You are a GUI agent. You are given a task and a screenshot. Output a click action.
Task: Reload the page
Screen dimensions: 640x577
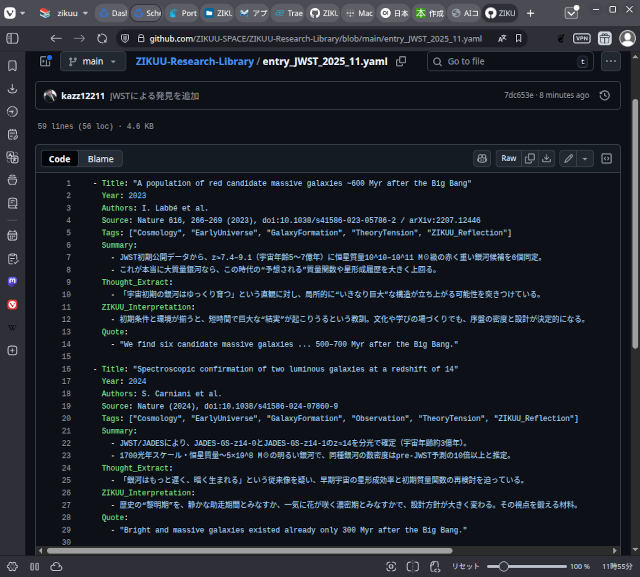point(102,37)
